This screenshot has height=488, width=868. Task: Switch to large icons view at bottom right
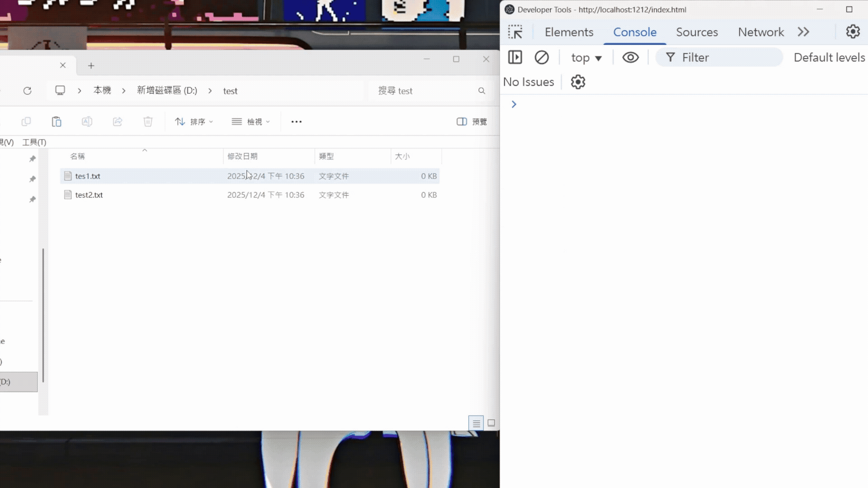pyautogui.click(x=491, y=423)
